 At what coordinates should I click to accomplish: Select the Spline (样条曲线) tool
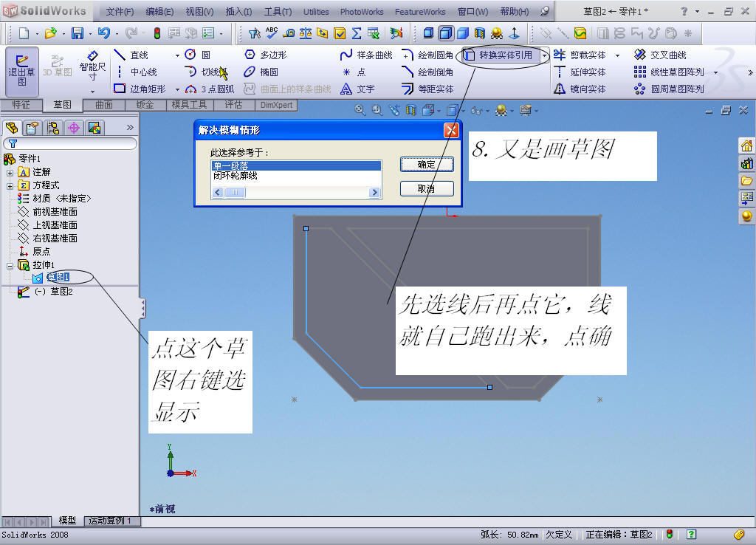tap(366, 55)
